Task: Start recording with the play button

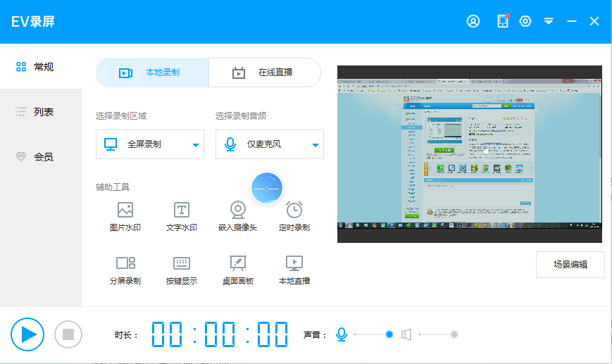Action: tap(27, 334)
